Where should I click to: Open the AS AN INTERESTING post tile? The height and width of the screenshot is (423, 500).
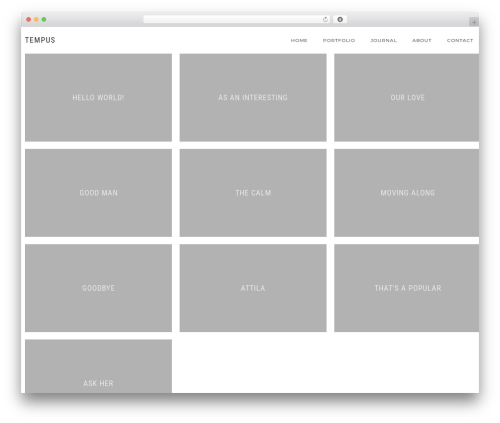pos(253,98)
